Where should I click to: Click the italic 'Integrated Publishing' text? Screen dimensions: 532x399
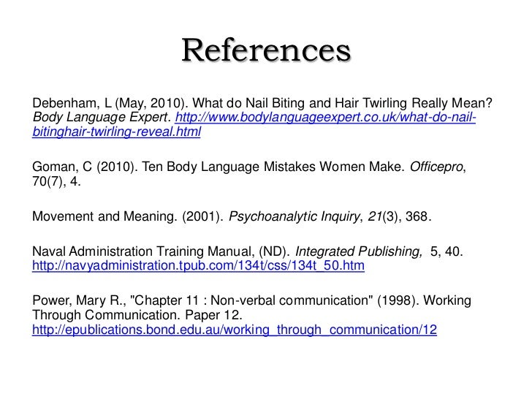pyautogui.click(x=358, y=251)
